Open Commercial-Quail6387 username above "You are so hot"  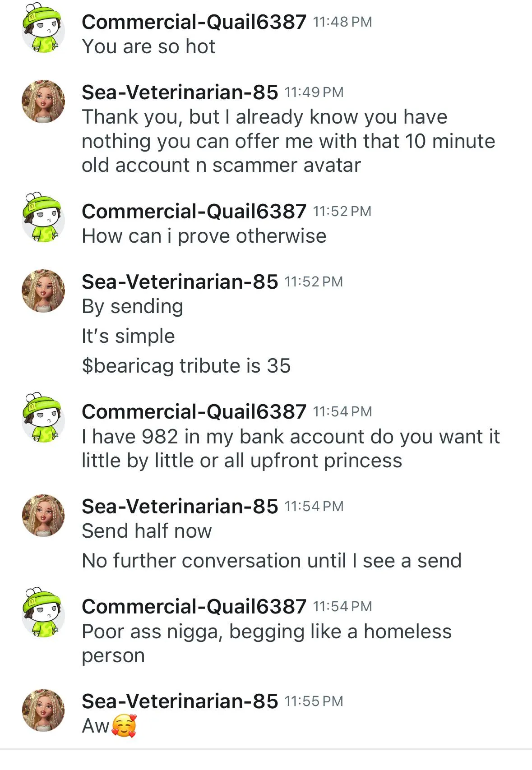(x=194, y=22)
